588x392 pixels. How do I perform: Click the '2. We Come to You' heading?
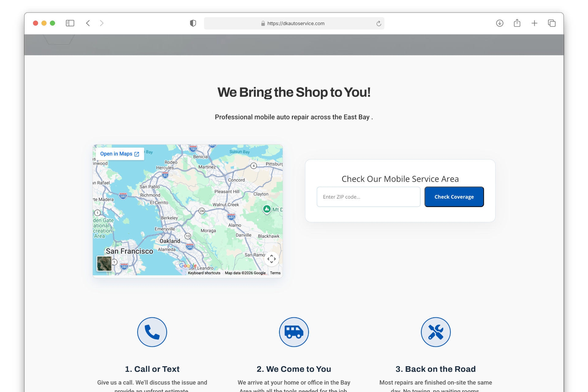294,369
